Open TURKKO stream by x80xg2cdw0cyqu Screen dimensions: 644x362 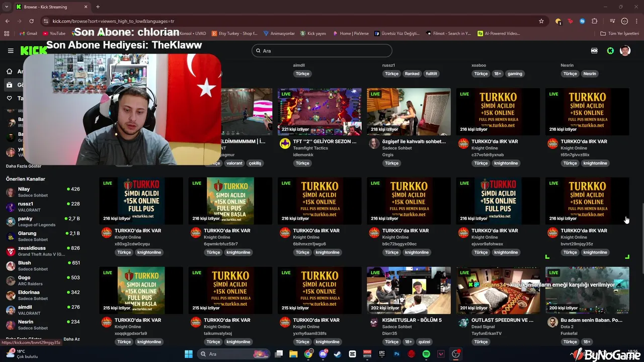click(141, 201)
